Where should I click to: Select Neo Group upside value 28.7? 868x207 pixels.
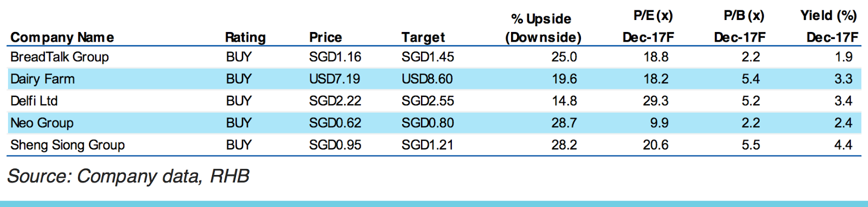(564, 123)
